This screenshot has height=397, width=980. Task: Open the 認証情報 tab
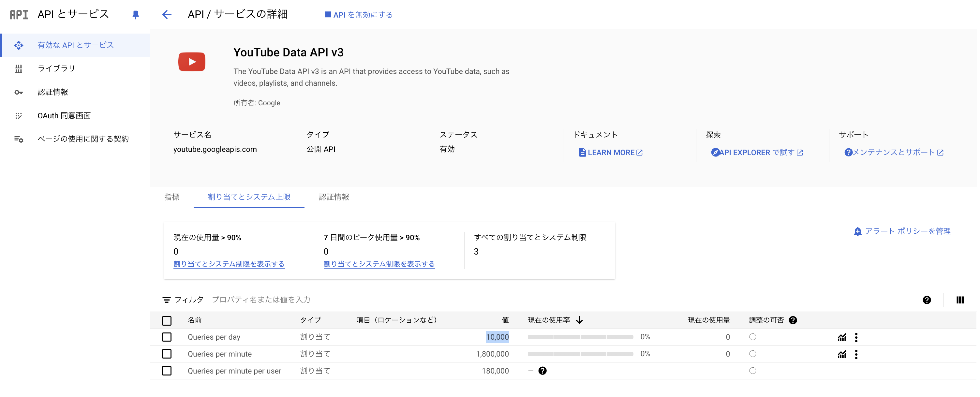[x=334, y=197]
